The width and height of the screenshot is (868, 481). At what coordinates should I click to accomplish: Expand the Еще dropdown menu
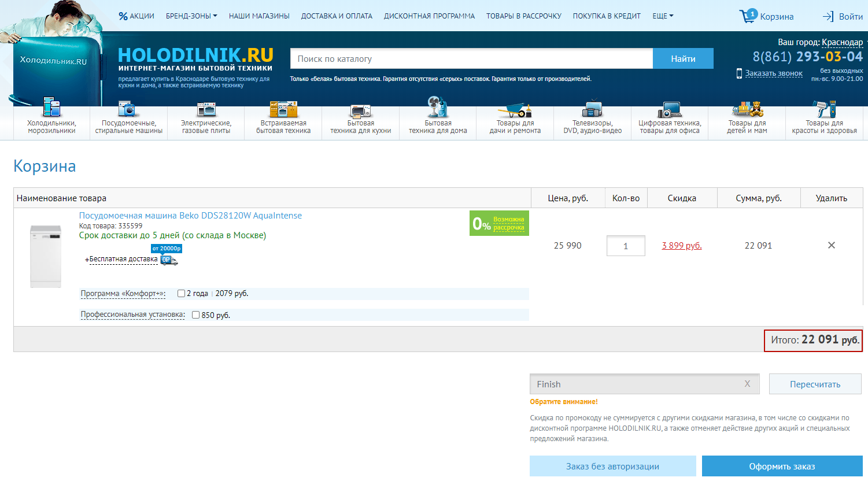click(x=663, y=16)
